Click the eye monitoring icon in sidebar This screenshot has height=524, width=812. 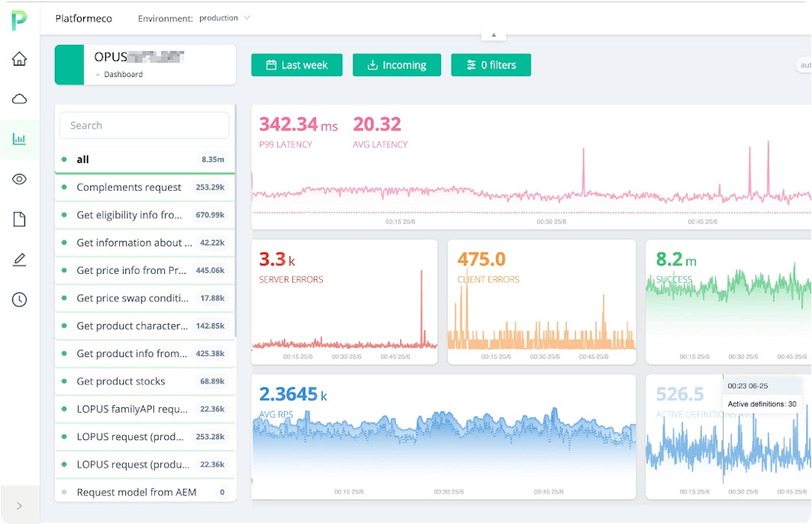(x=19, y=179)
